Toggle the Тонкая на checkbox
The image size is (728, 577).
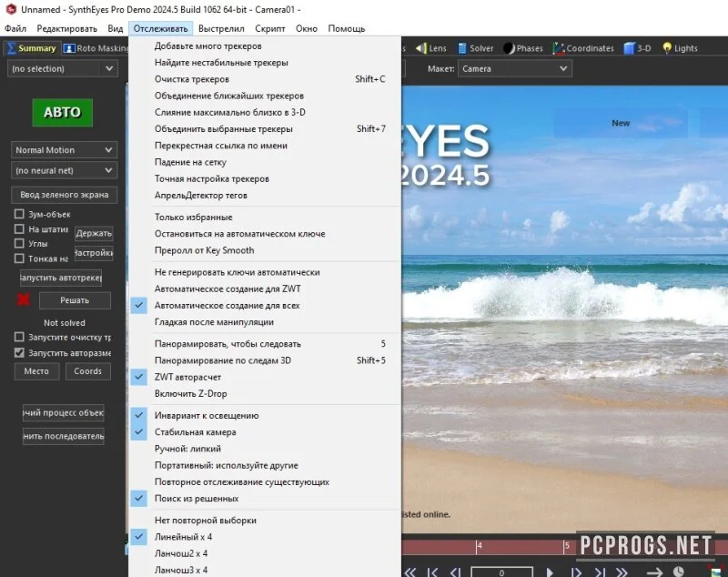click(x=19, y=258)
